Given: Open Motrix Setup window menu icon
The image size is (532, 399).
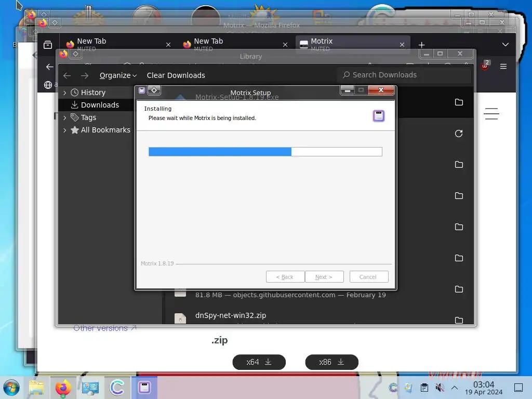Looking at the screenshot, I should pos(142,90).
